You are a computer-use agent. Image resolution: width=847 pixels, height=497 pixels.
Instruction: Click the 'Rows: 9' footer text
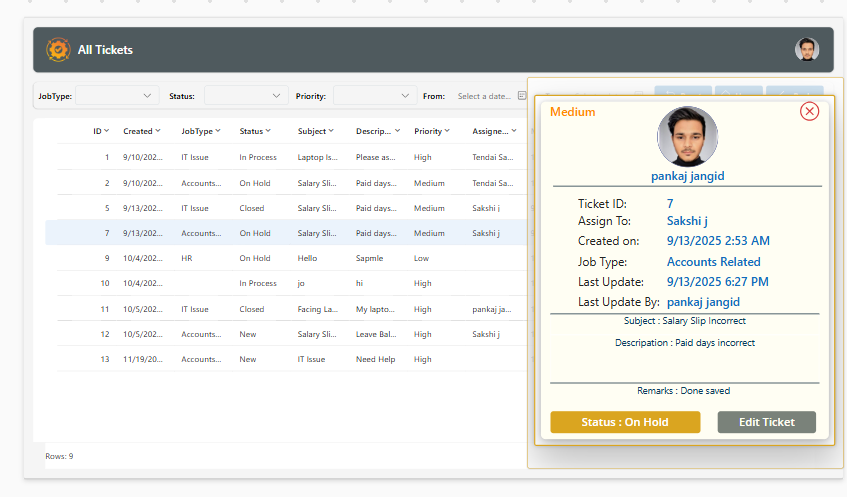pos(59,456)
